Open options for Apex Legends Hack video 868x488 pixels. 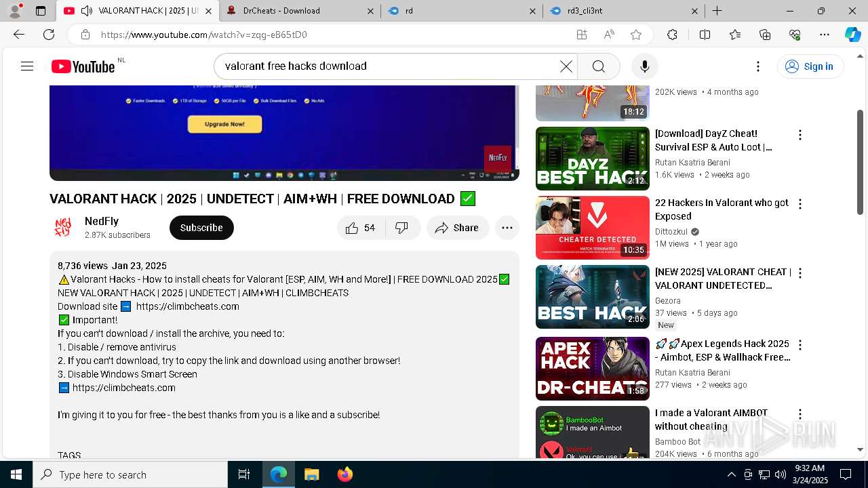[800, 345]
